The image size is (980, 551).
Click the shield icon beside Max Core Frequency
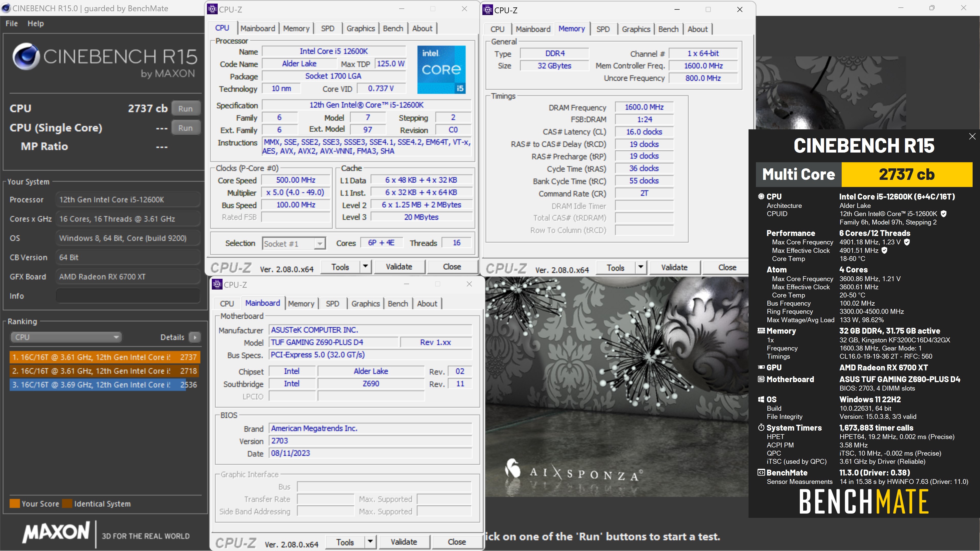point(906,242)
